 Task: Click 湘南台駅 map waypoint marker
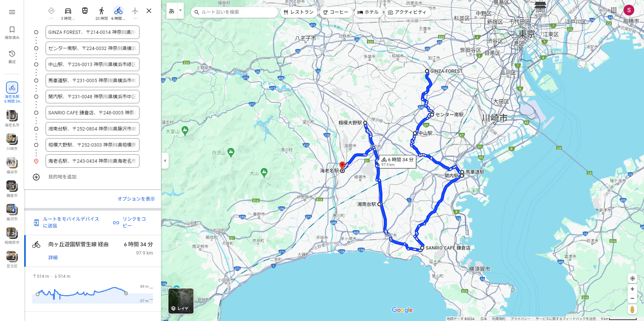click(379, 204)
